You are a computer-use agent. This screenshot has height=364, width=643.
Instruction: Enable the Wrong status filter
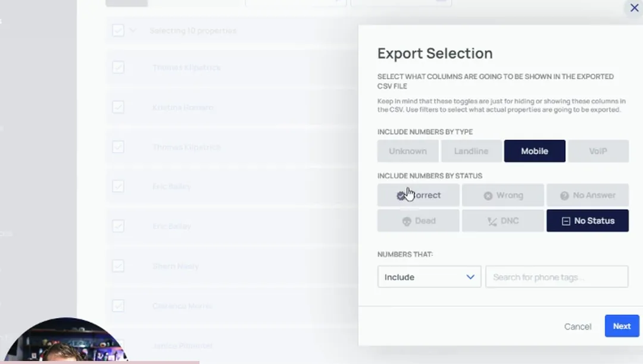(x=502, y=195)
